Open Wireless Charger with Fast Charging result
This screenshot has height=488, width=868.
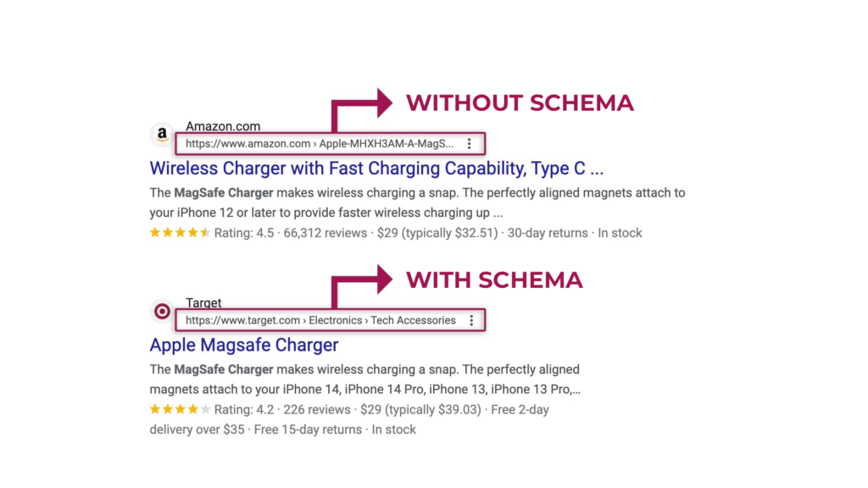(376, 169)
